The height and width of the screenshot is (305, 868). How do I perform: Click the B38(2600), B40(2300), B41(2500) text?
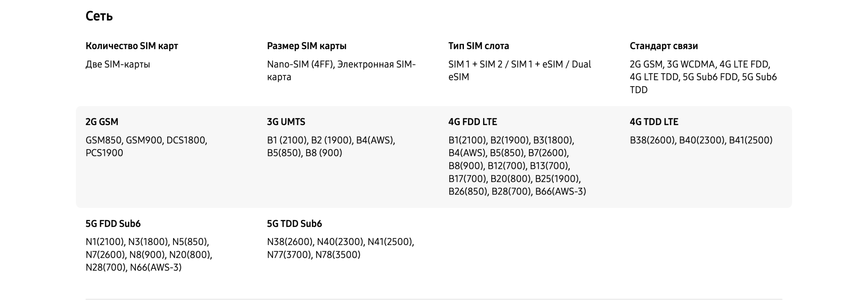click(701, 140)
